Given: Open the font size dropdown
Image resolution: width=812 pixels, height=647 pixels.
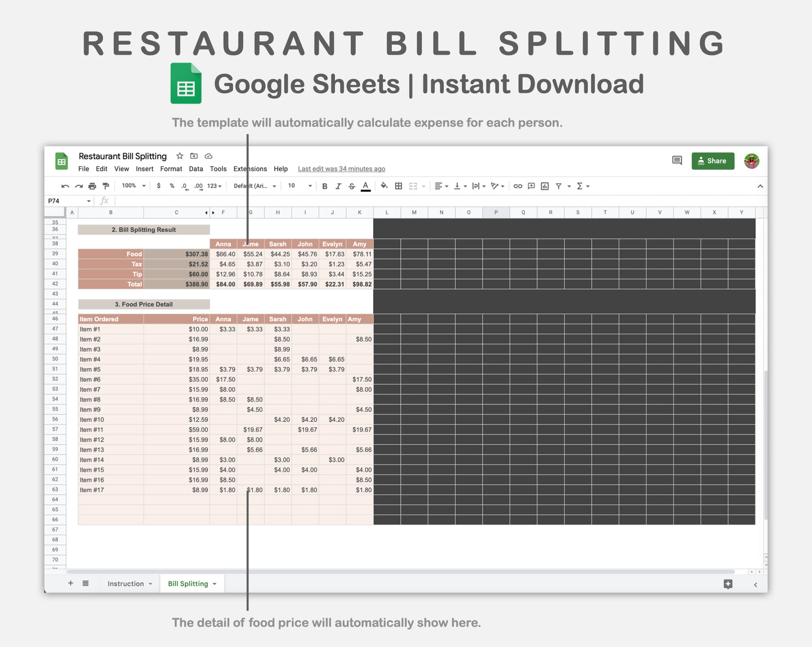Looking at the screenshot, I should (x=300, y=186).
